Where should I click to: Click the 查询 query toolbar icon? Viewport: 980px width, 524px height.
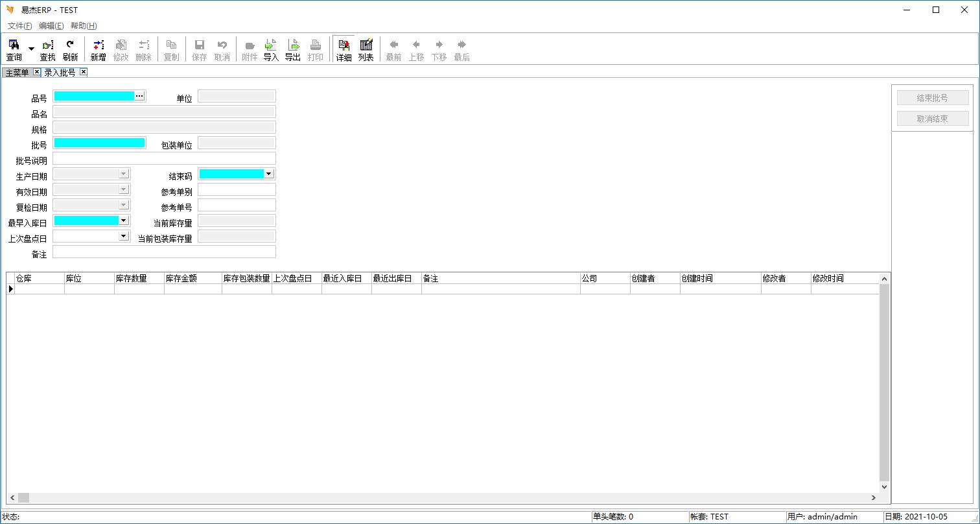14,50
